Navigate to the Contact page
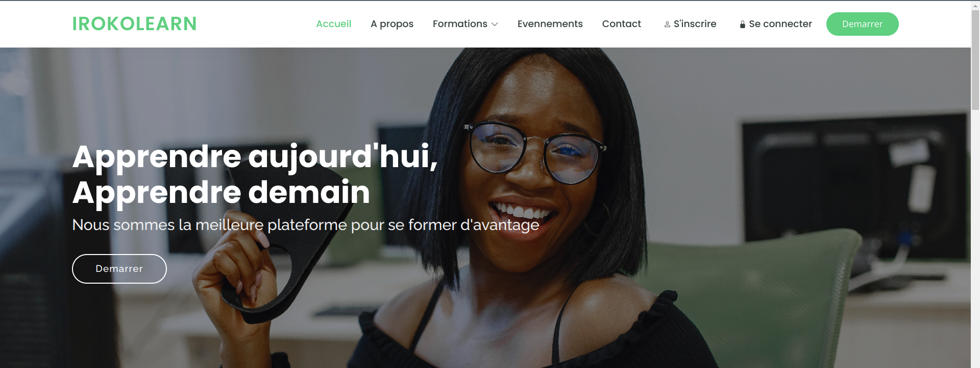980x368 pixels. click(x=621, y=24)
